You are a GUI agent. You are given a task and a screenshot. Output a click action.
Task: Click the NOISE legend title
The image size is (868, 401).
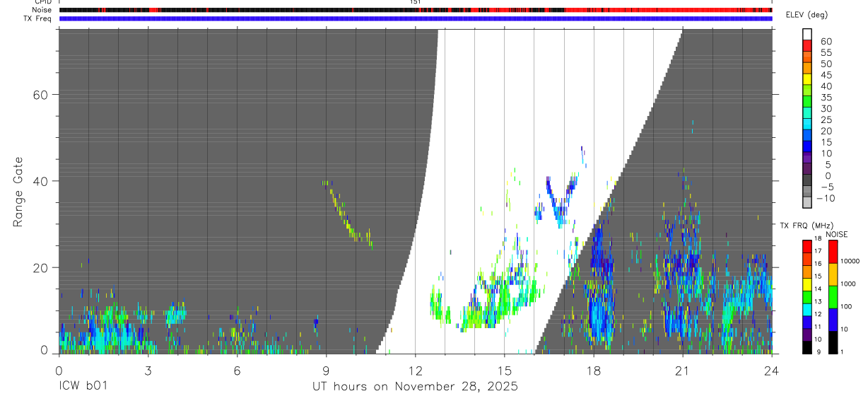[836, 234]
